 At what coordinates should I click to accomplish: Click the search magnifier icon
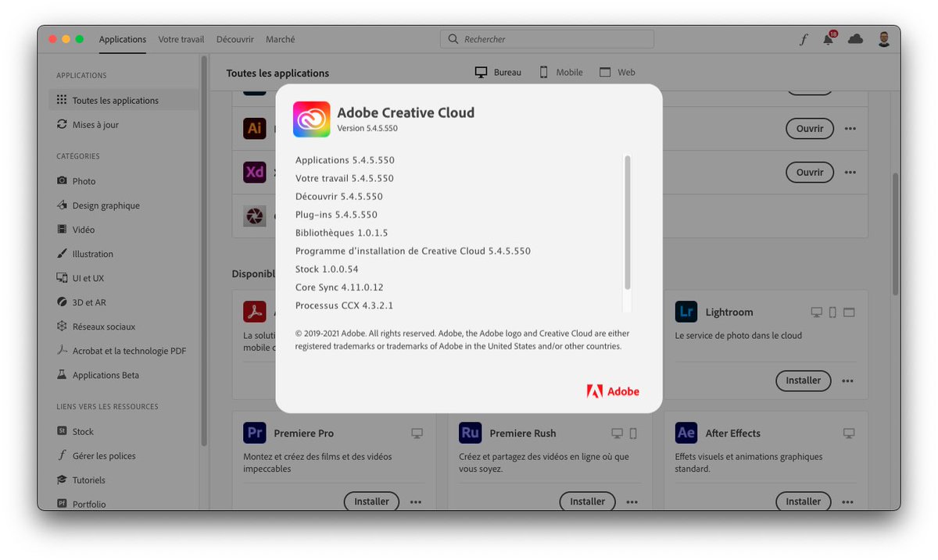[x=453, y=39]
